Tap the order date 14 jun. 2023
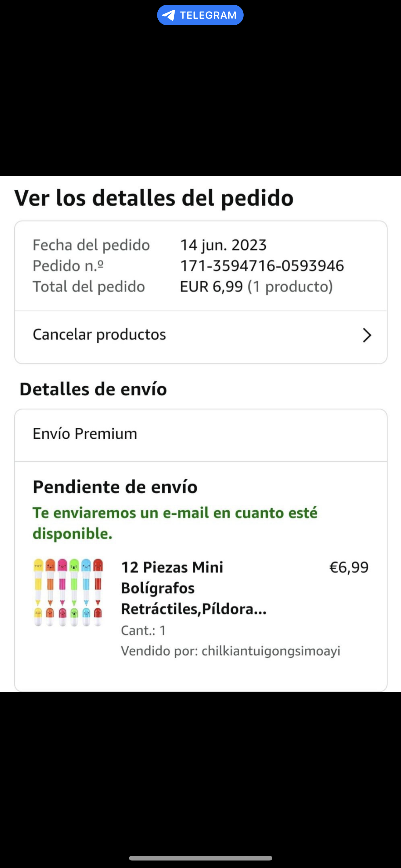This screenshot has width=401, height=868. (x=223, y=245)
